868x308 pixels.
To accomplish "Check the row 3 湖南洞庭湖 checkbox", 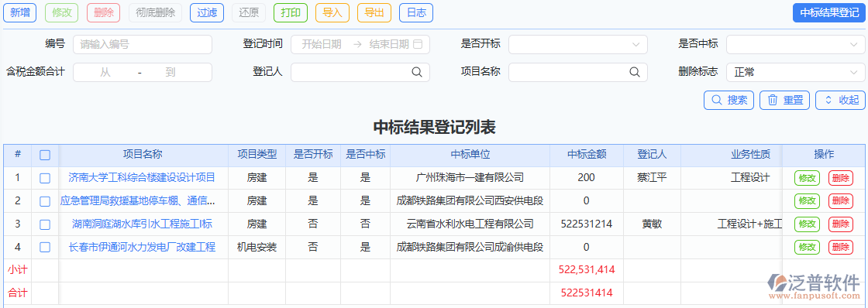I will [45, 224].
